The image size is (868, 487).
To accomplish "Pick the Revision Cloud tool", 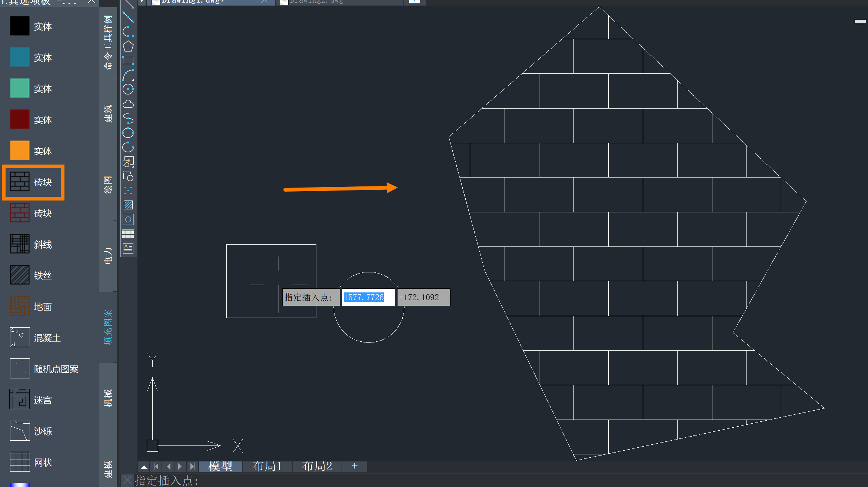I will (x=128, y=104).
